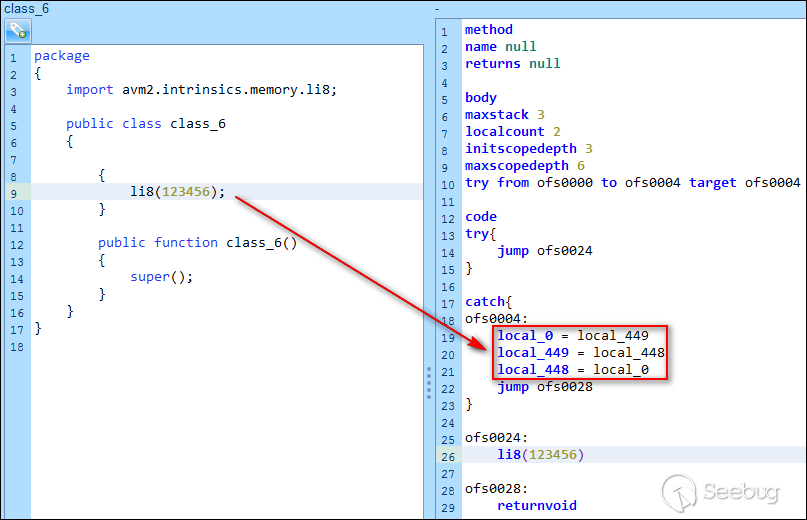
Task: Click the edit icon above the ActionScript panel
Action: [18, 31]
